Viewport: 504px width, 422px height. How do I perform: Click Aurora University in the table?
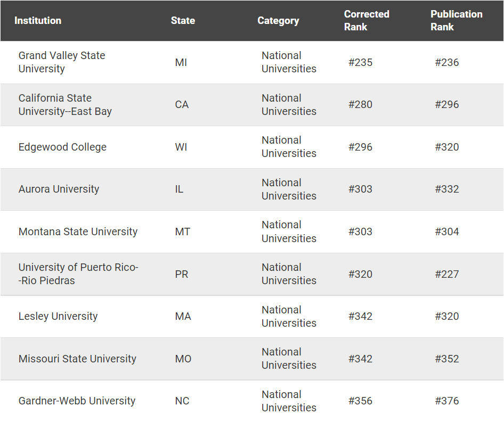click(x=59, y=189)
